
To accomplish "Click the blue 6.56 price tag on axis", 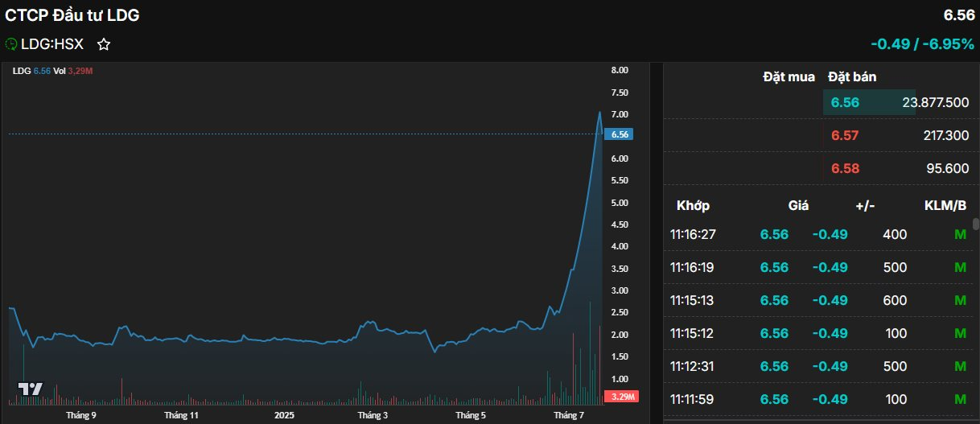I will [x=619, y=134].
